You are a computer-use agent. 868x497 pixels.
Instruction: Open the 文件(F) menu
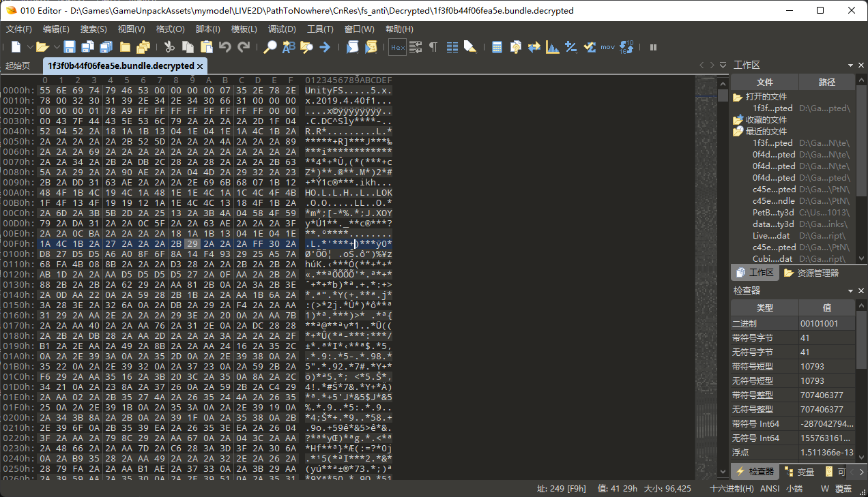(x=19, y=29)
